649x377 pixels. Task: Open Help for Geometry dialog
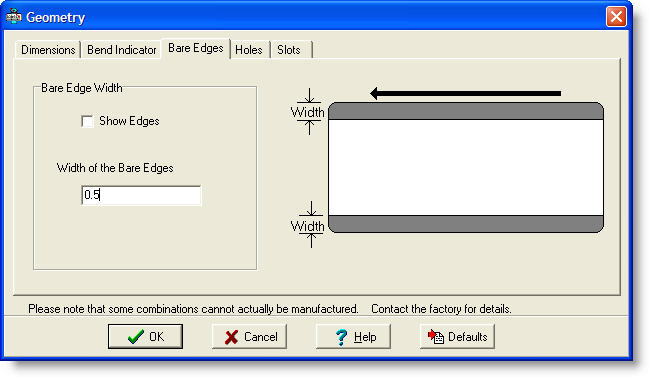tap(353, 336)
